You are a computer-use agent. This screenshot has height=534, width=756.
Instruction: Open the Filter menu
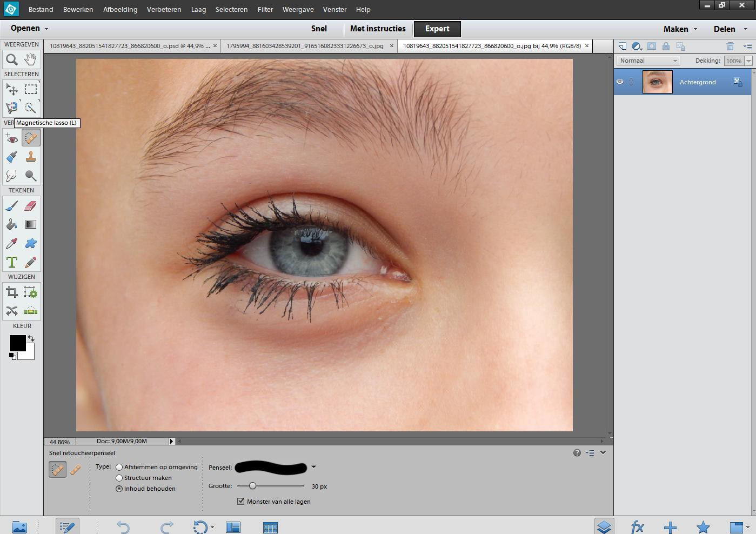click(265, 9)
